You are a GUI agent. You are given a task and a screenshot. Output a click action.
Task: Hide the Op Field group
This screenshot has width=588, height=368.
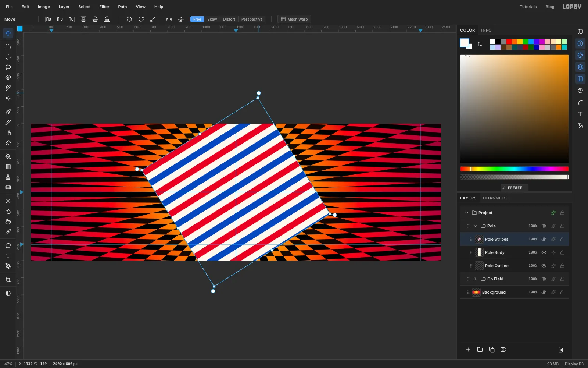point(544,279)
